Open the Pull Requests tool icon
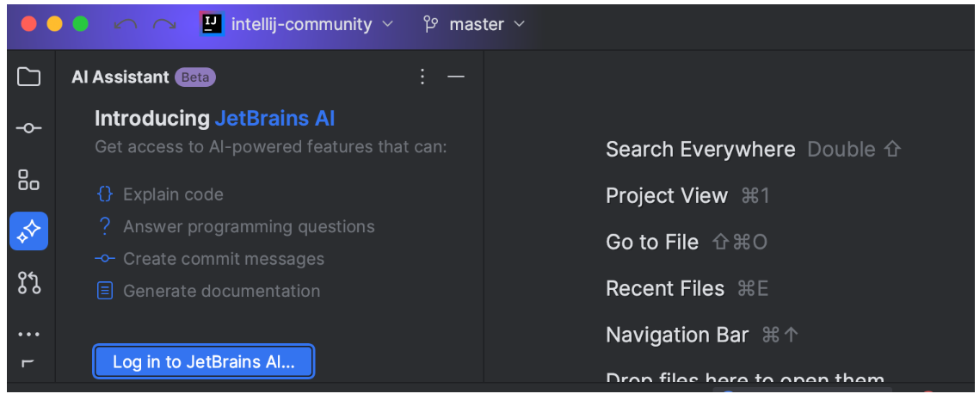980x400 pixels. (x=29, y=282)
